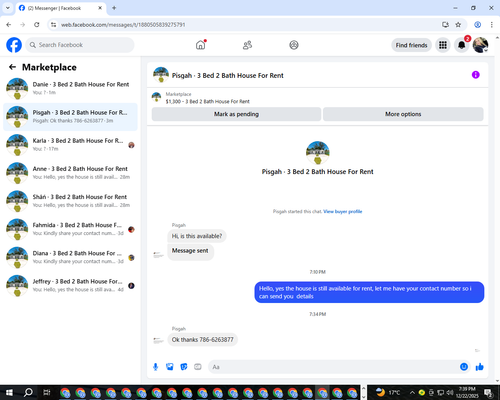The image size is (500, 400).
Task: Open the tab search dropdown arrow
Action: click(x=8, y=8)
